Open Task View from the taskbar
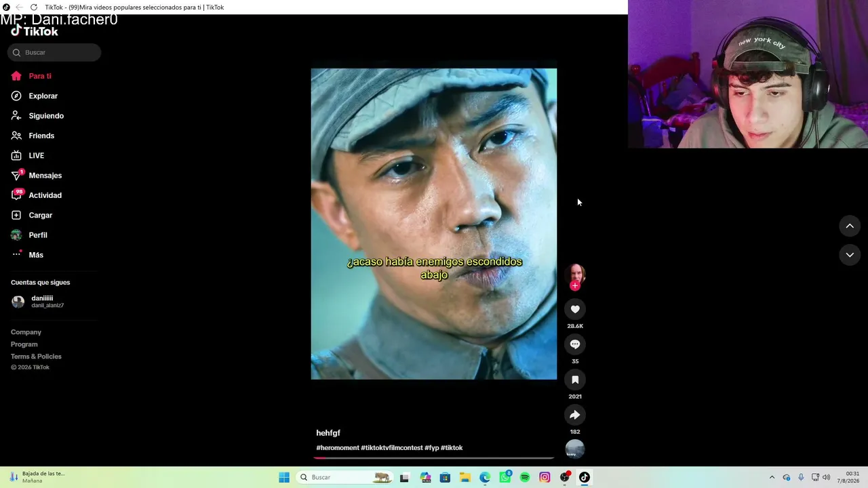Viewport: 868px width, 488px height. 405,477
